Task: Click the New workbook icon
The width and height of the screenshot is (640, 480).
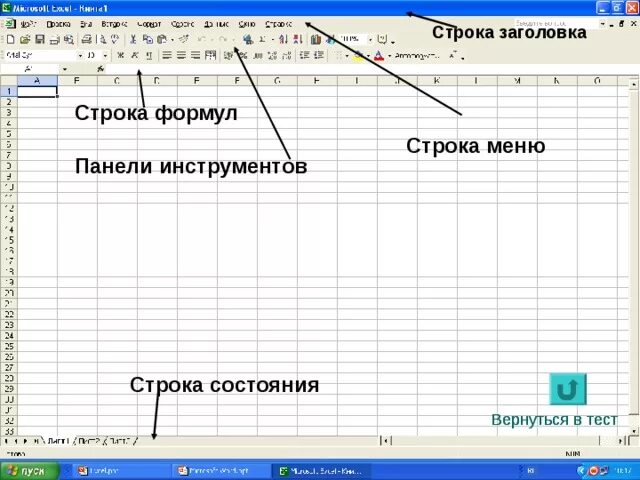Action: (x=11, y=40)
